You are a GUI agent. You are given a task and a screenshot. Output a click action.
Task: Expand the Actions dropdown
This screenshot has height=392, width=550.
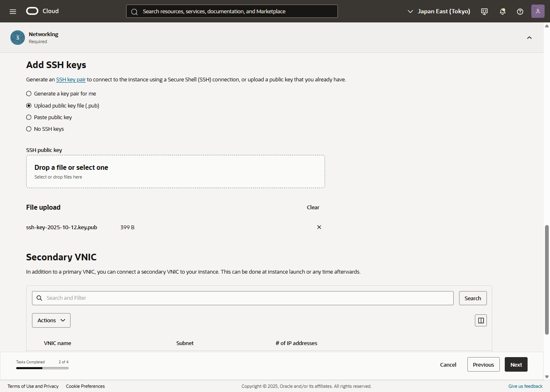coord(51,320)
